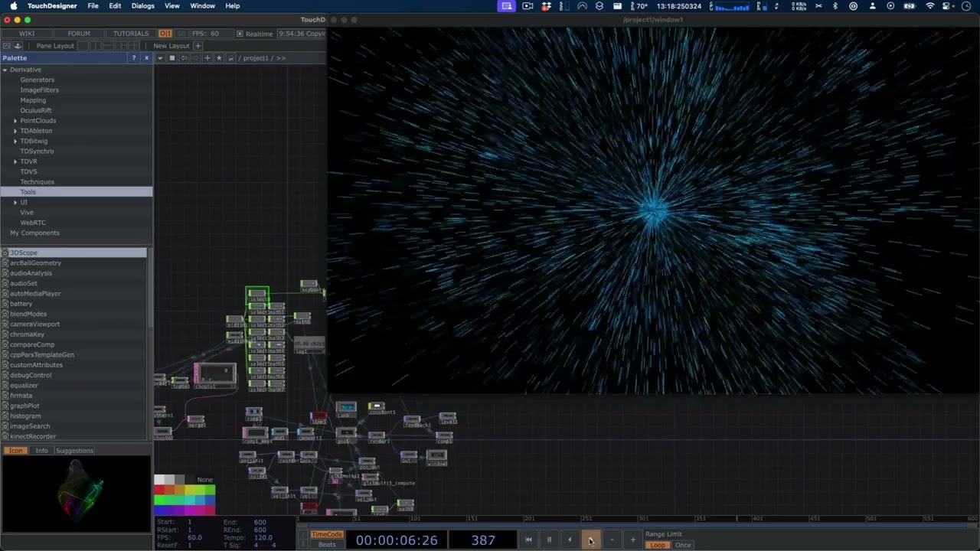Expand the UI folder
Image resolution: width=980 pixels, height=551 pixels.
click(15, 202)
